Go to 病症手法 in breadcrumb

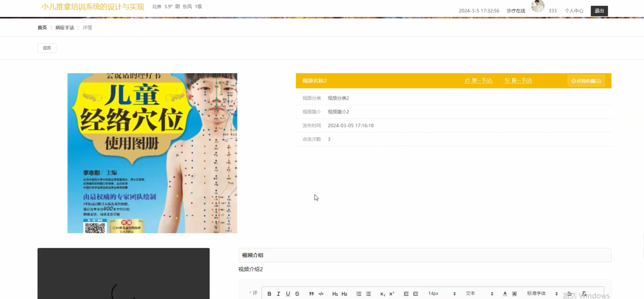click(65, 28)
